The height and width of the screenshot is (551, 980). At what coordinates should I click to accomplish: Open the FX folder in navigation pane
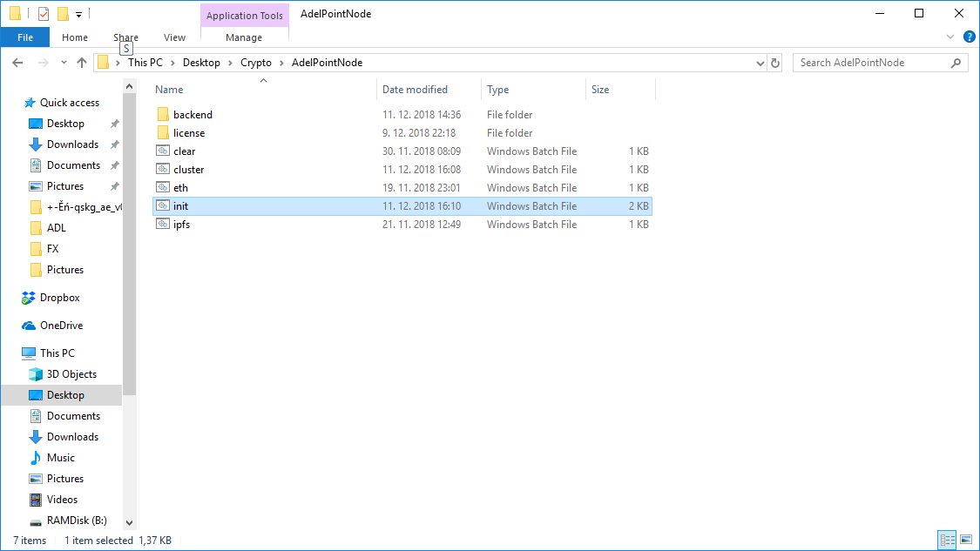[52, 249]
